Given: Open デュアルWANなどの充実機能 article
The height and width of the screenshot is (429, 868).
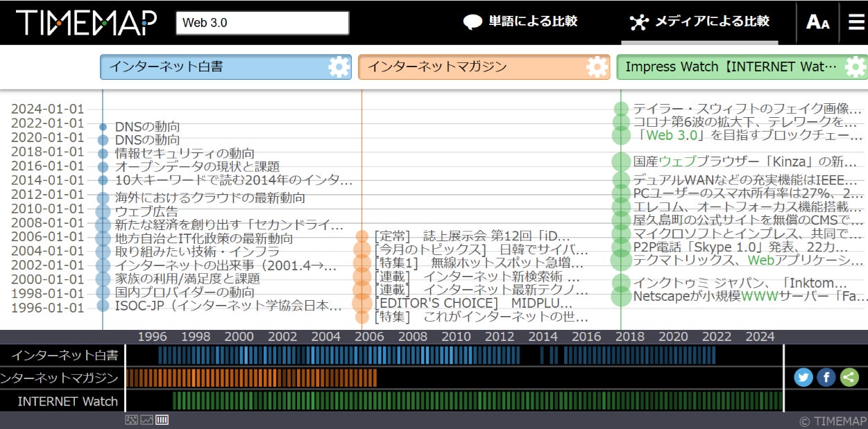Looking at the screenshot, I should pos(745,180).
